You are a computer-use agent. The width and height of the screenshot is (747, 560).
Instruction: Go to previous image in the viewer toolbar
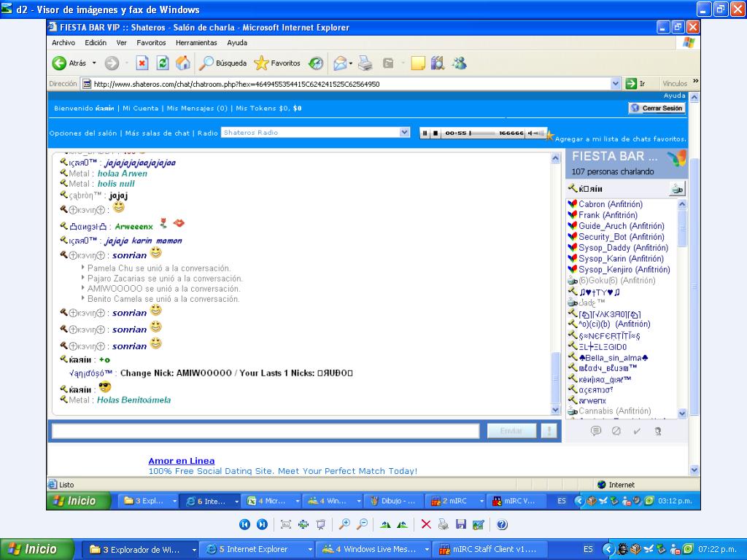pos(245,524)
